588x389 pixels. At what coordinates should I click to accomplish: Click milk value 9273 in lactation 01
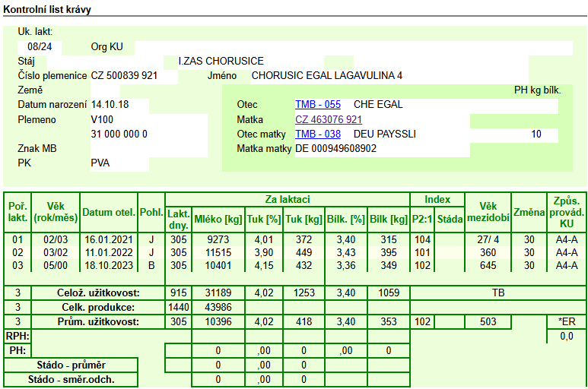click(x=218, y=239)
